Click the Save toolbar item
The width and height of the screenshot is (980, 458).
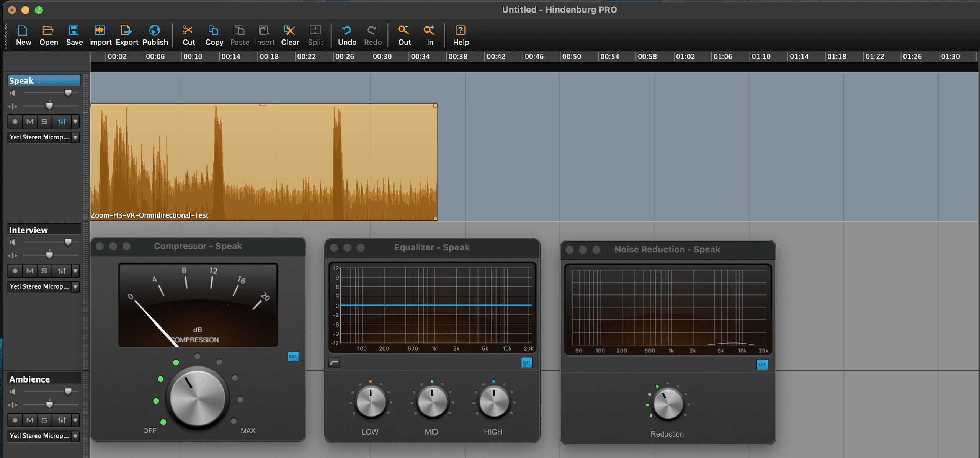click(73, 31)
